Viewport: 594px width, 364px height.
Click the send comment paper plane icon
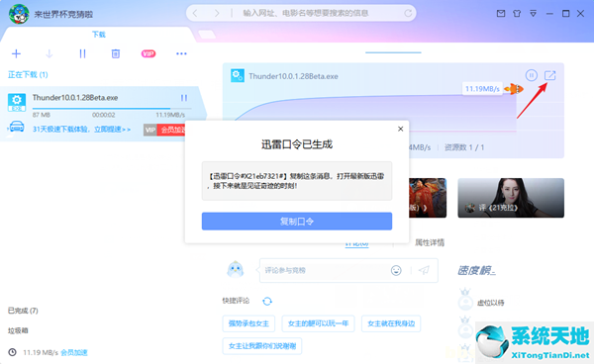point(424,270)
